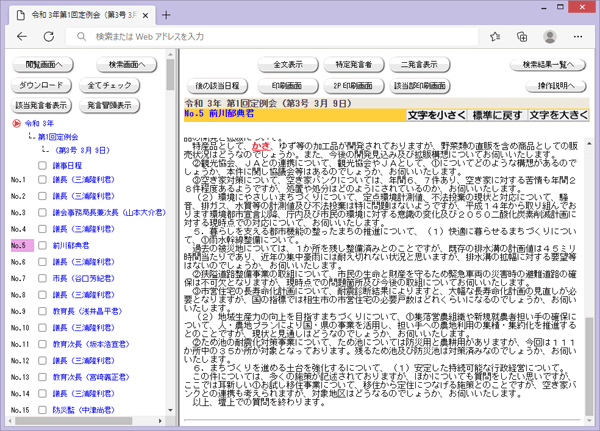The width and height of the screenshot is (600, 431).
Task: Check the No.2 議長 checkbox
Action: pos(42,196)
